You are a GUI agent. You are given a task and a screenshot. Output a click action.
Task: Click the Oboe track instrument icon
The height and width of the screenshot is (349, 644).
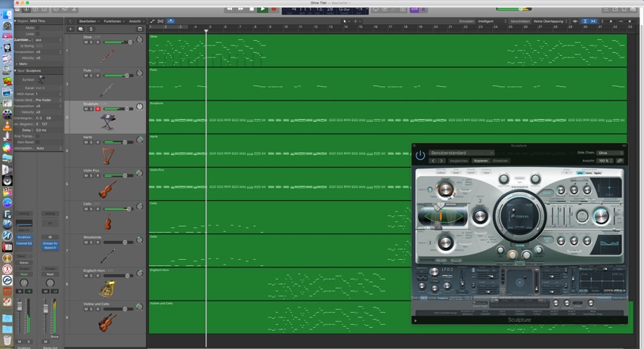107,55
